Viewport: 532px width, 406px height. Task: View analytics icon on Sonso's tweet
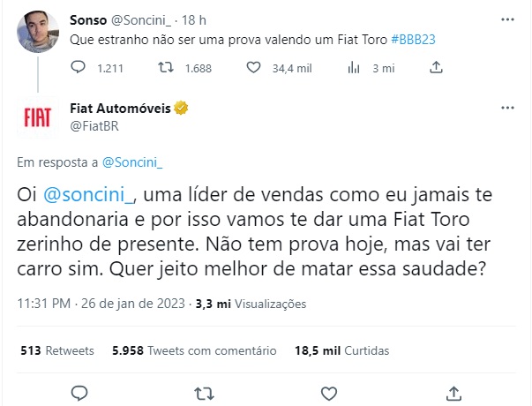(355, 67)
